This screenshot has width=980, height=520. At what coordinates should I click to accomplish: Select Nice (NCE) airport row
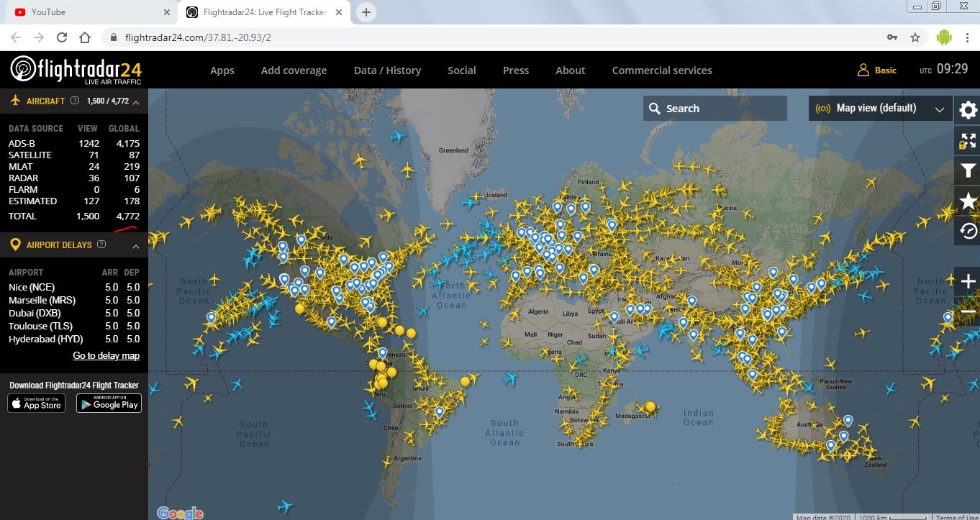pos(74,287)
